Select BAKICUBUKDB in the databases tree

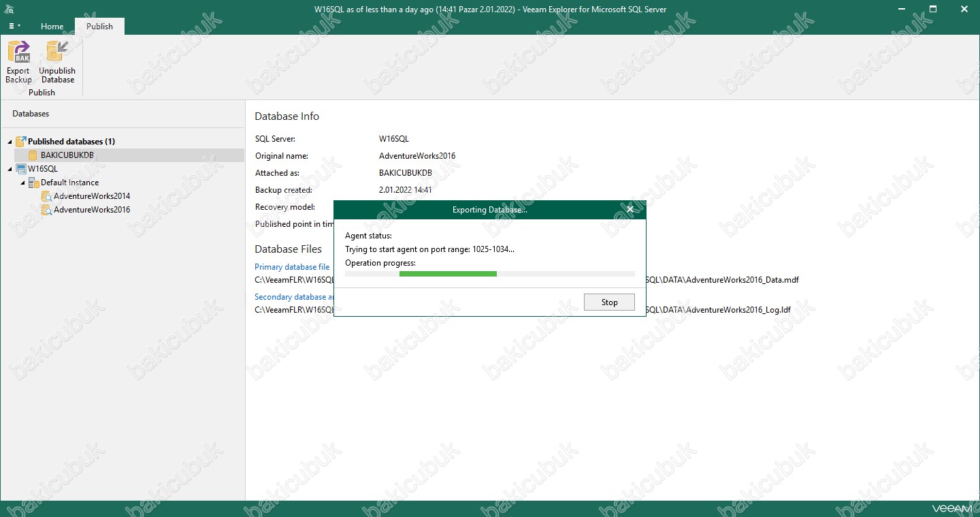click(x=67, y=155)
